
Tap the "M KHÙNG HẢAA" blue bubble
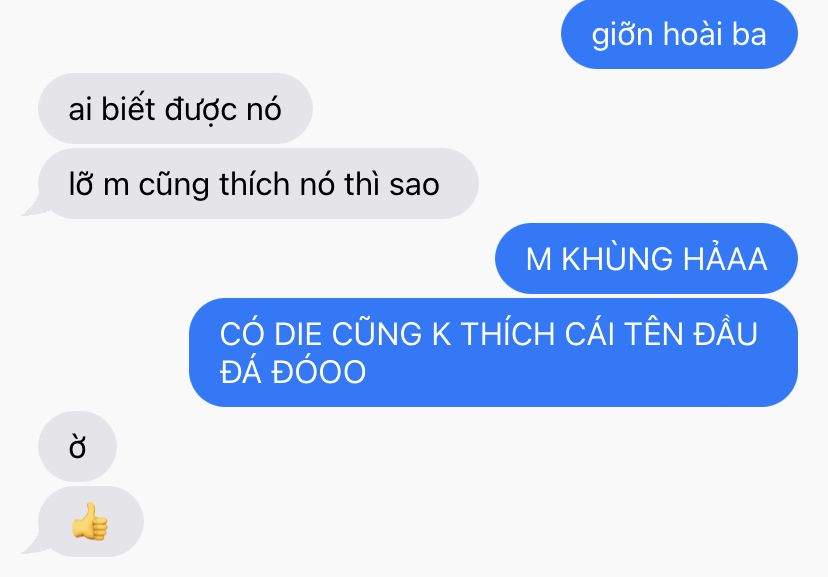[646, 259]
